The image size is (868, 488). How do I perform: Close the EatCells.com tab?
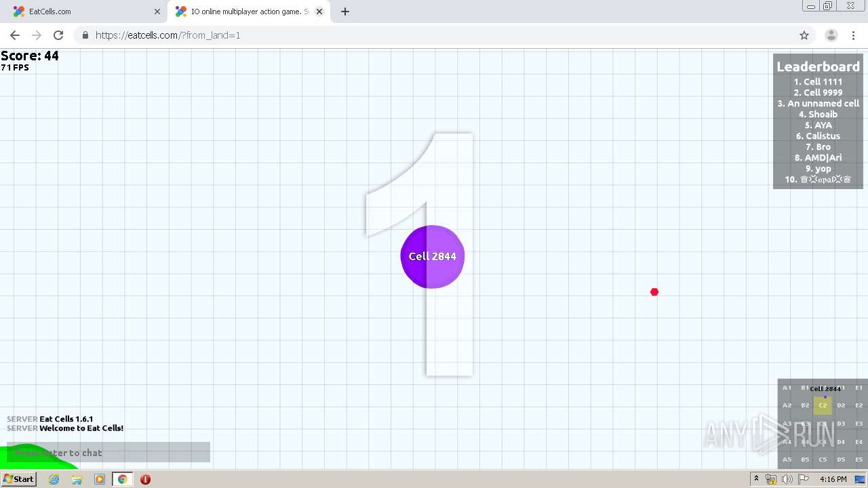coord(157,12)
